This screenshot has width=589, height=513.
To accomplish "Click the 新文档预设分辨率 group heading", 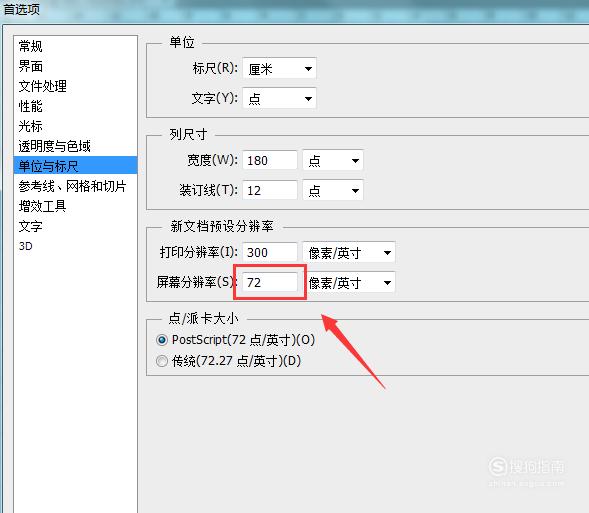I will pos(222,226).
